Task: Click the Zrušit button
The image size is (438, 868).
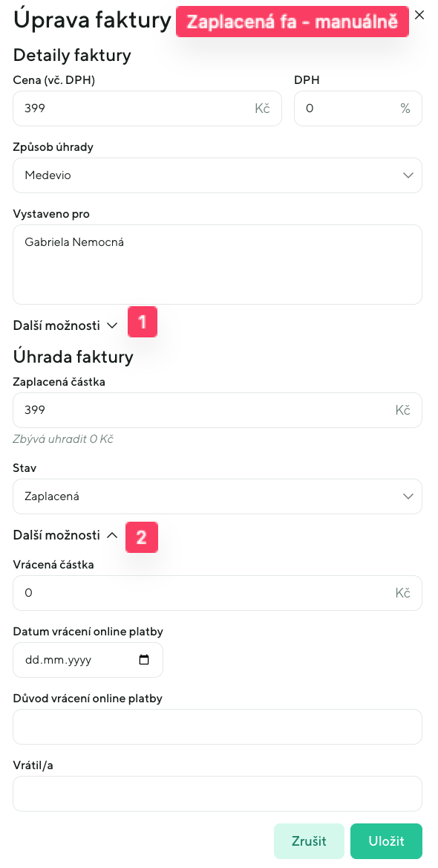Action: [x=309, y=841]
